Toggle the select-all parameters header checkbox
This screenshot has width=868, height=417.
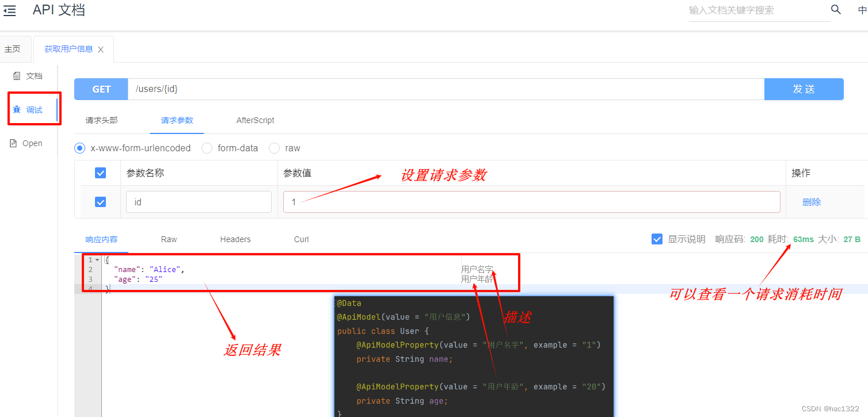(100, 173)
